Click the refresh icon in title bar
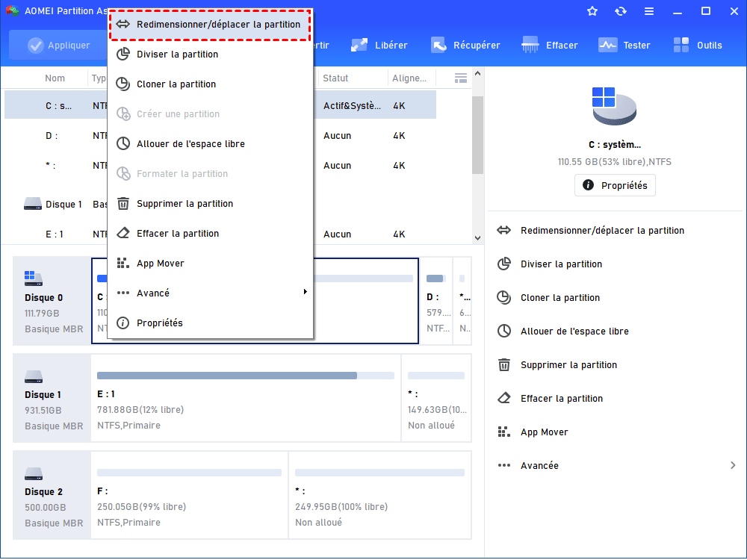Viewport: 747px width, 560px height. click(x=621, y=11)
